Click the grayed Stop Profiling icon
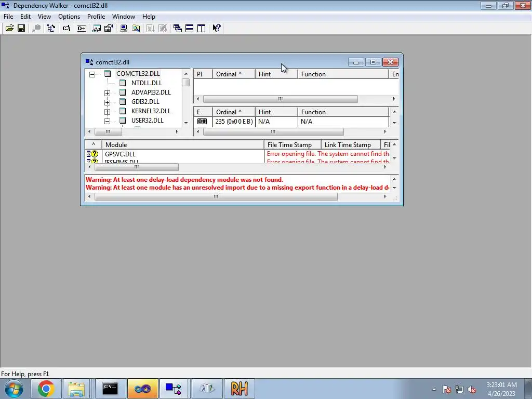This screenshot has width=532, height=399. click(x=163, y=28)
